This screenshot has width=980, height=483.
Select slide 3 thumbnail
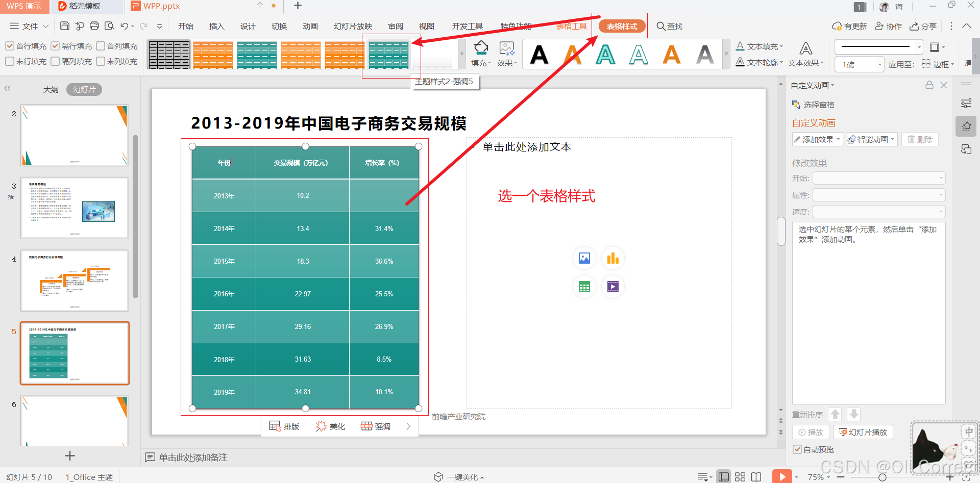tap(75, 208)
